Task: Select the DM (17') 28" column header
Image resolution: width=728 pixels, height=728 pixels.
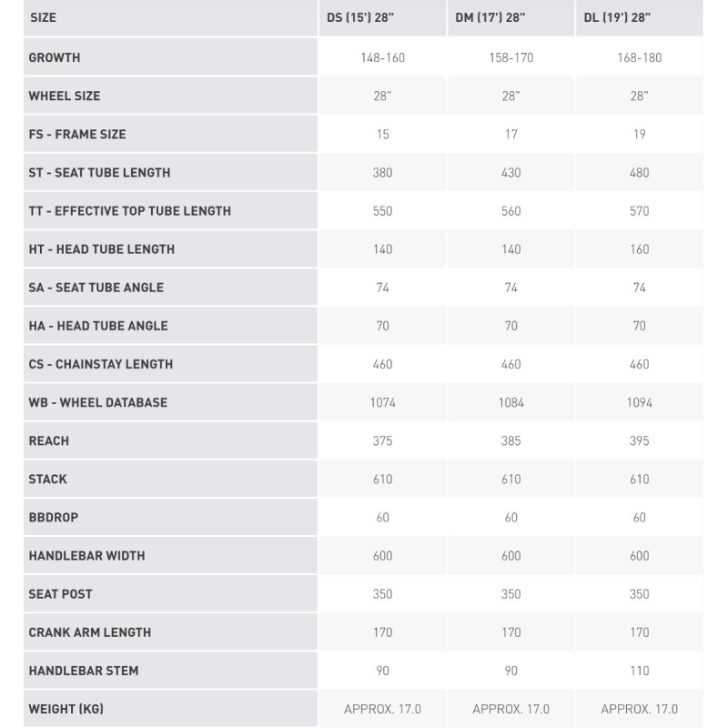Action: [x=490, y=17]
